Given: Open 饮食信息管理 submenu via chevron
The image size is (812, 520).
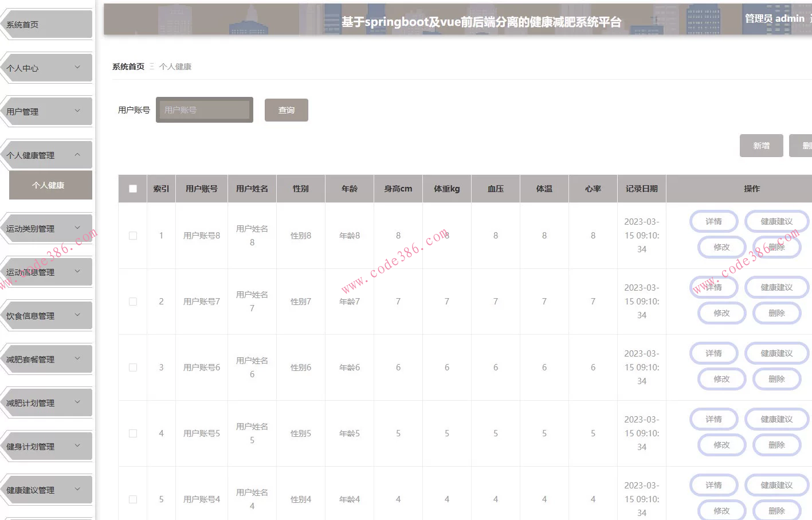Looking at the screenshot, I should tap(77, 315).
